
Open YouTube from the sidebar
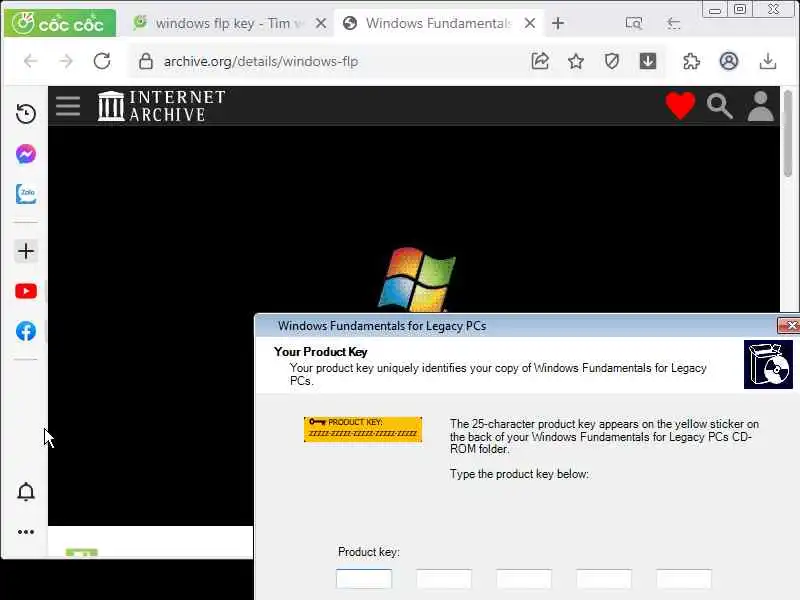(26, 291)
